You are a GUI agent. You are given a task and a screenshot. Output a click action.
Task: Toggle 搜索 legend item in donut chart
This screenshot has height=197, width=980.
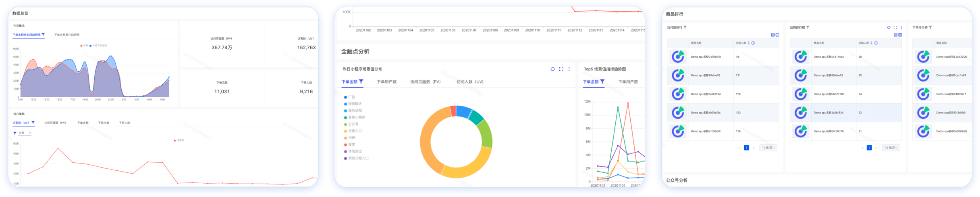click(x=349, y=145)
